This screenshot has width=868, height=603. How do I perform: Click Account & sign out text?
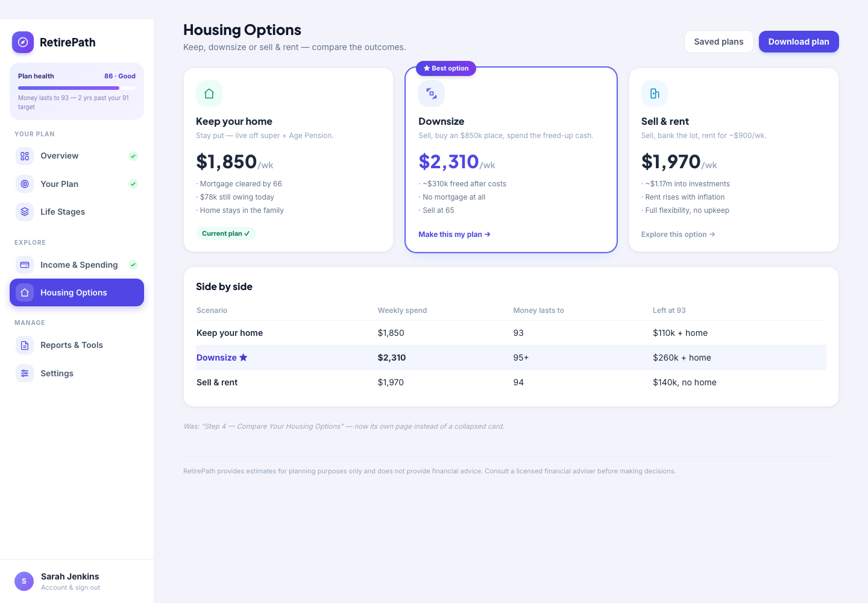71,588
